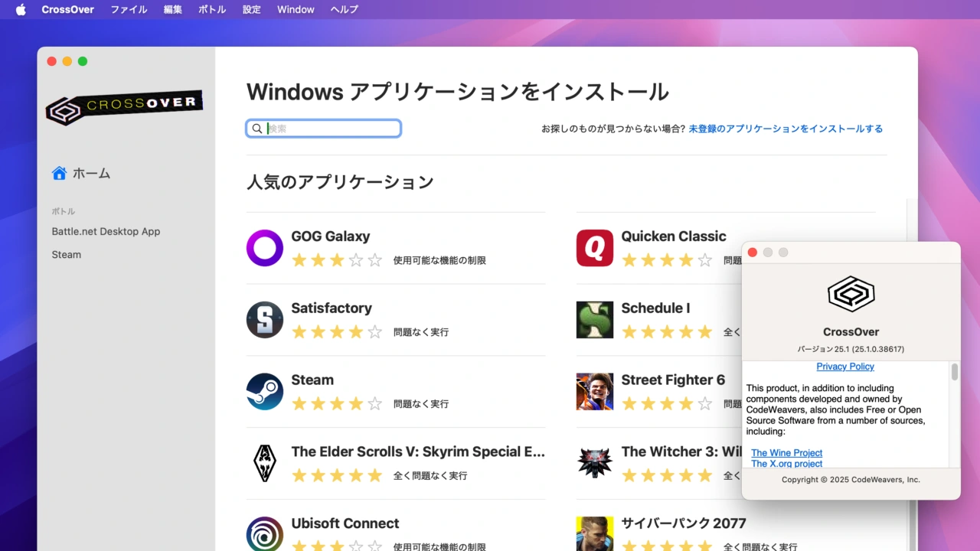This screenshot has width=980, height=551.
Task: Click the Steam icon in the app list
Action: tap(264, 392)
